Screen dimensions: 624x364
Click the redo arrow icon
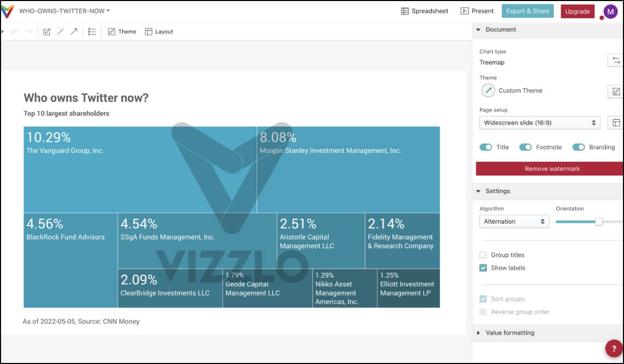pos(29,32)
